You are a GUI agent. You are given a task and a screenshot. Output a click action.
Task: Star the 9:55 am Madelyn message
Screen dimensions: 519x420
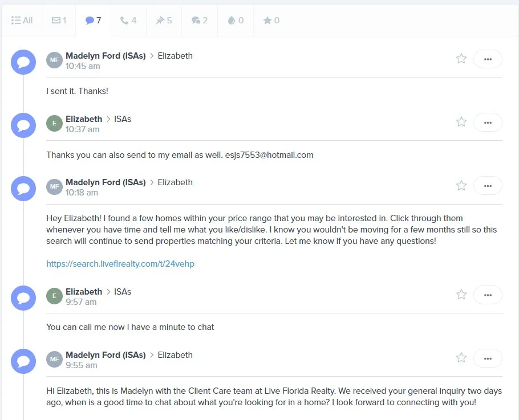[461, 358]
